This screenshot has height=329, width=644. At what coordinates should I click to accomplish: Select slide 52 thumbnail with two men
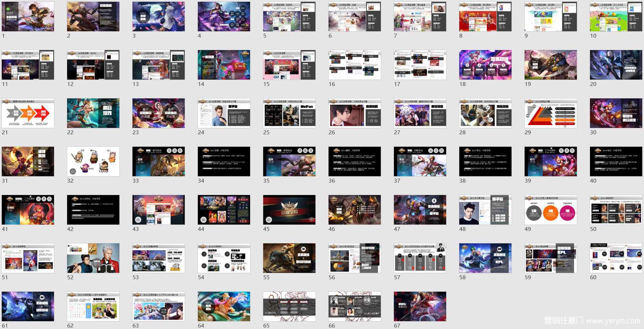[93, 258]
